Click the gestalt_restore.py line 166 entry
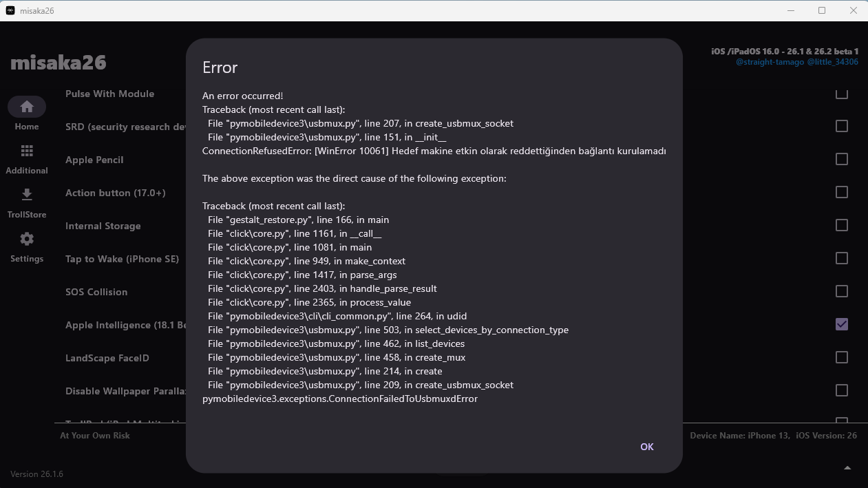Screen dimensions: 868x488 (298, 220)
